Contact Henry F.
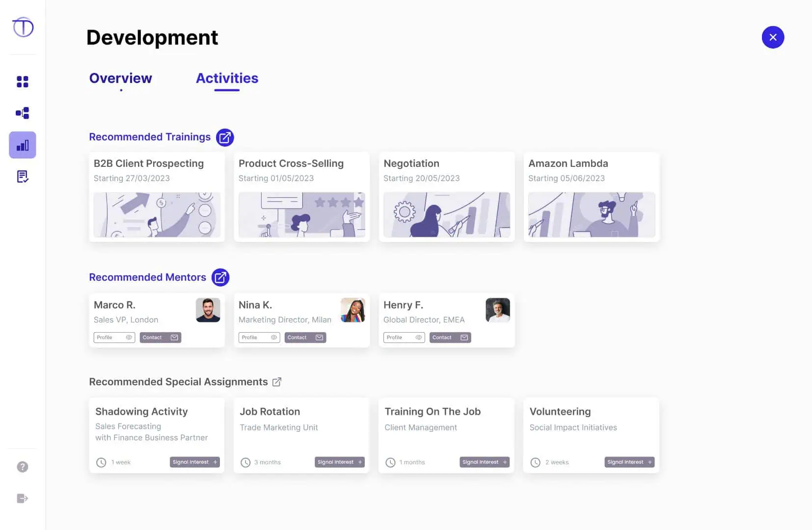812x530 pixels. tap(450, 338)
